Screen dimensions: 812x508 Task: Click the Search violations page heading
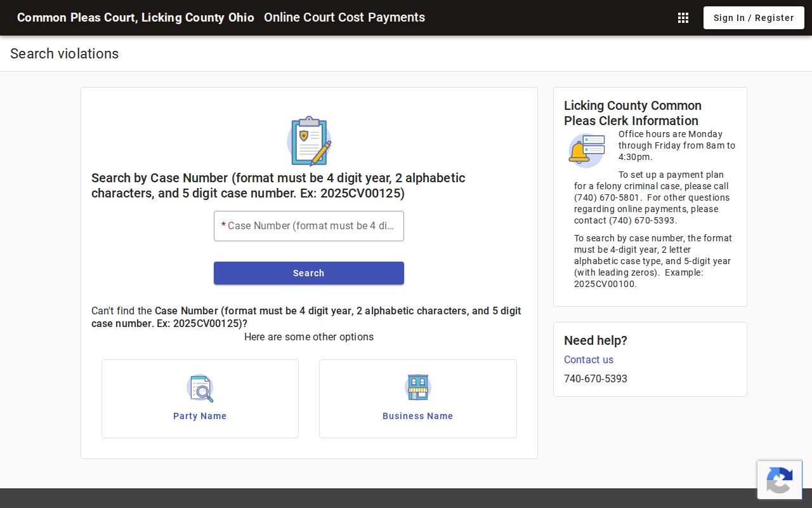click(x=65, y=54)
